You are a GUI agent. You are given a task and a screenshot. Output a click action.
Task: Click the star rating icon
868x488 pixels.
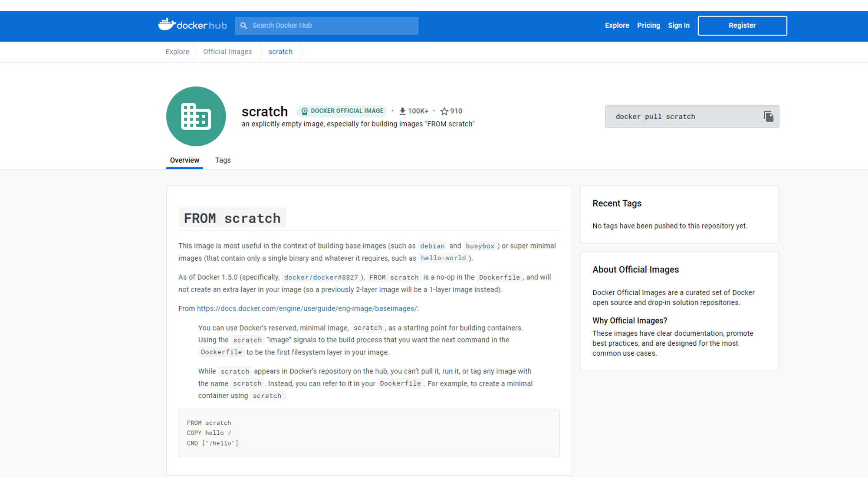[444, 111]
